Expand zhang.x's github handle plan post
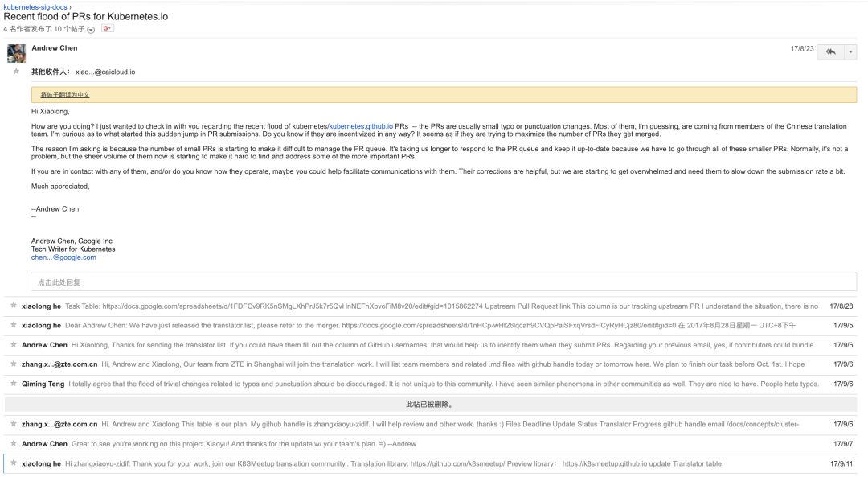Viewport: 868px width, 477px height. click(x=431, y=424)
